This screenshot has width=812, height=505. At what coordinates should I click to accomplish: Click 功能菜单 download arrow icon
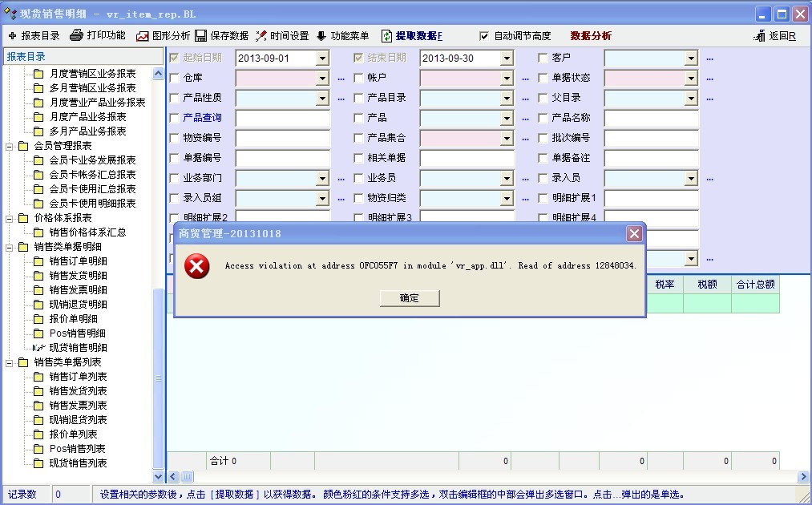(x=321, y=36)
